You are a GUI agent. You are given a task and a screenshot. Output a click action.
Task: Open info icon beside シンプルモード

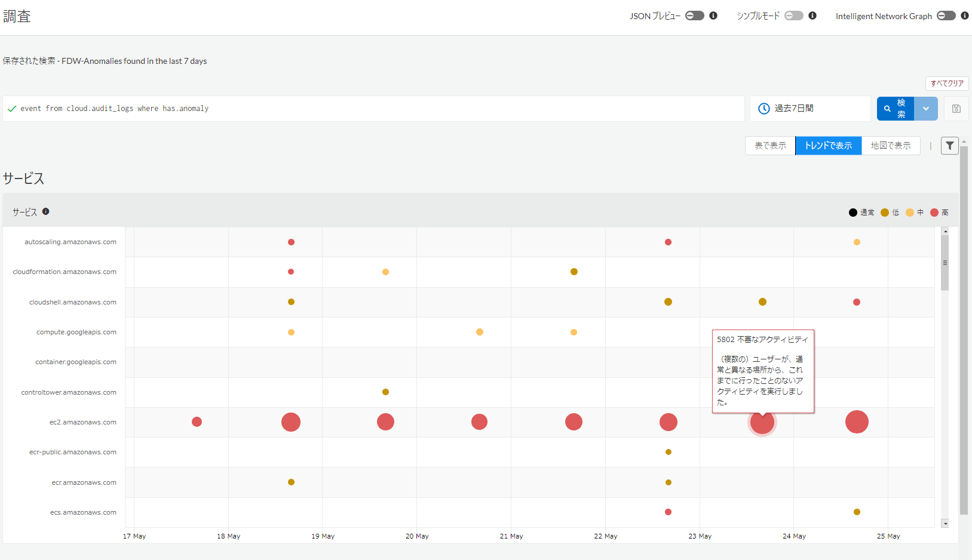point(812,16)
